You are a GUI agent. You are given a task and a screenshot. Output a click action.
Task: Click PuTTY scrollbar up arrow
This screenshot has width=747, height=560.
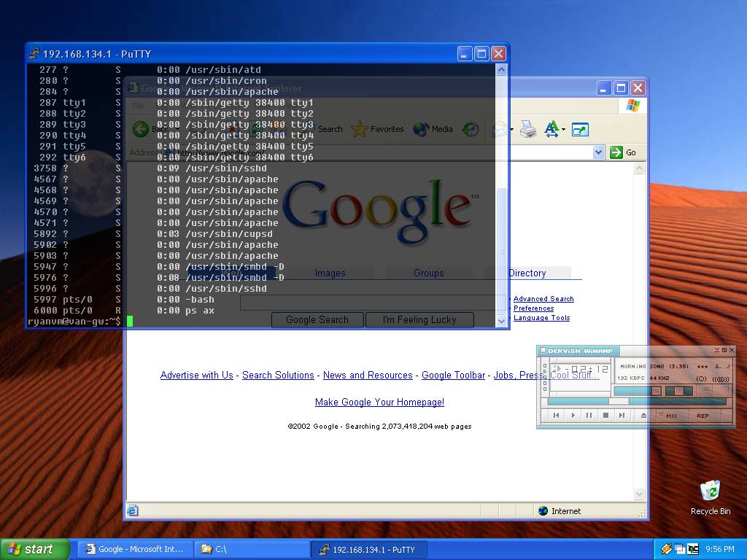501,70
